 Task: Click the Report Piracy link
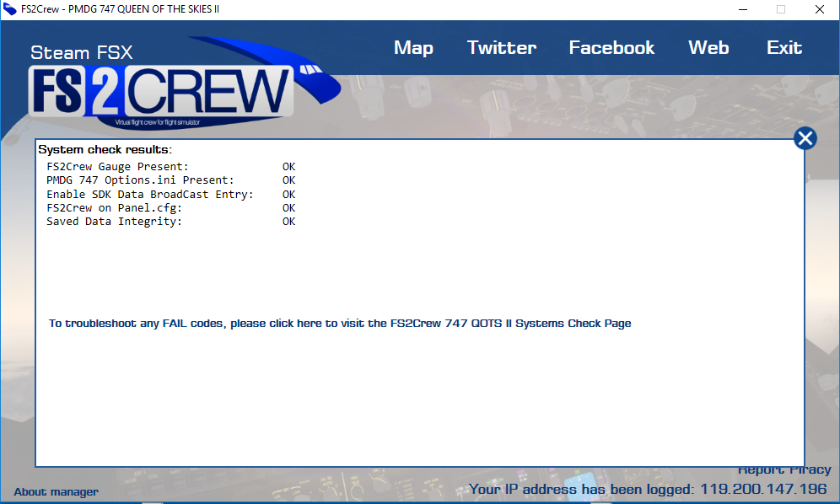(x=783, y=469)
